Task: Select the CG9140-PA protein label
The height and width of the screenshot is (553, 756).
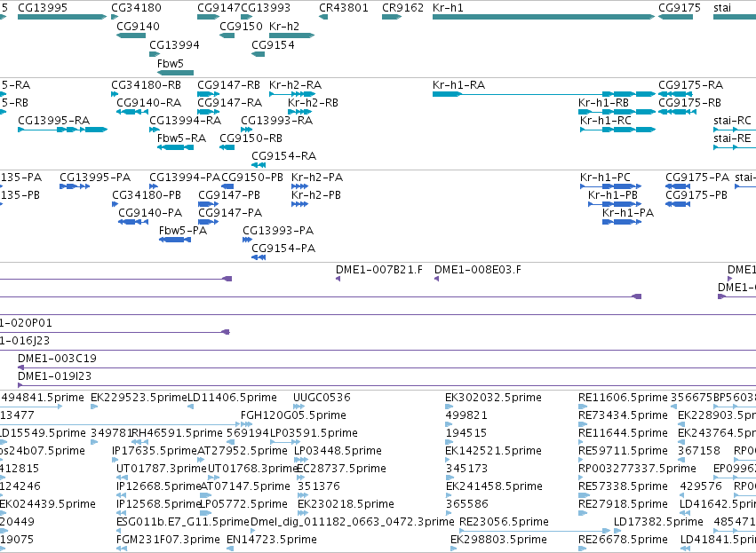Action: coord(150,213)
